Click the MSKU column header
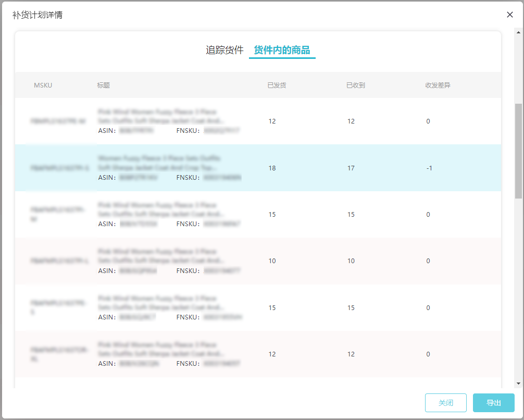This screenshot has height=420, width=524. pos(43,85)
